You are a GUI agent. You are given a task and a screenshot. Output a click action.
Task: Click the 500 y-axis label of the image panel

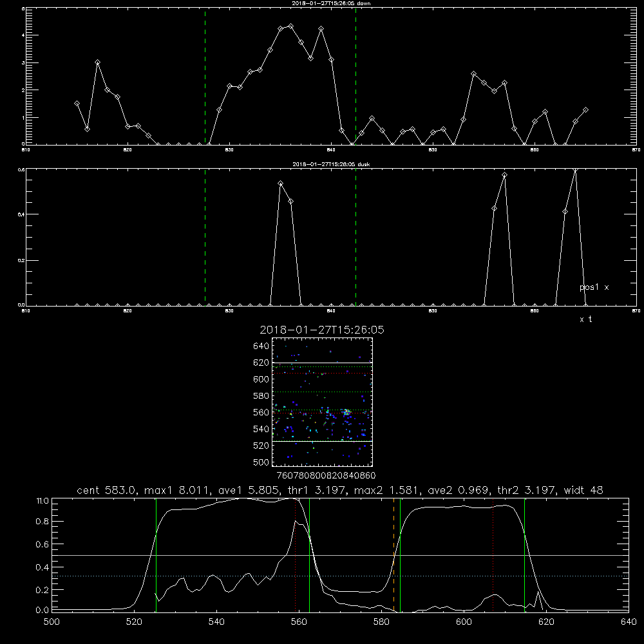pos(261,462)
